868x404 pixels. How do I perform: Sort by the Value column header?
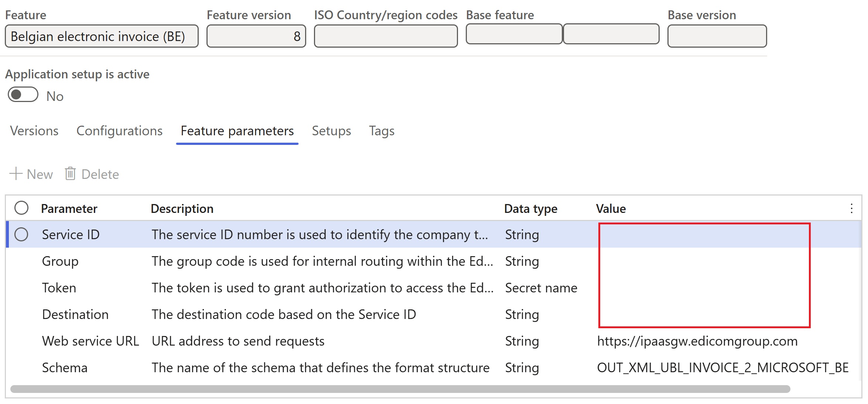coord(611,208)
